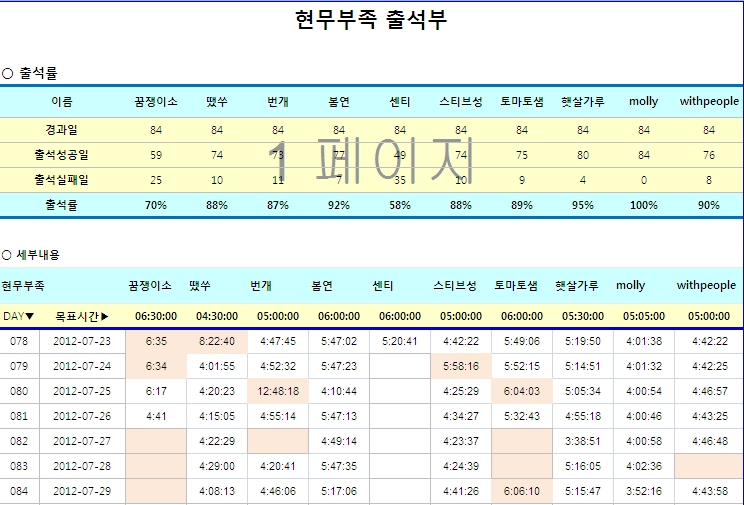Select the 5:20:41 cell under 센티
The width and height of the screenshot is (744, 505).
pyautogui.click(x=400, y=341)
